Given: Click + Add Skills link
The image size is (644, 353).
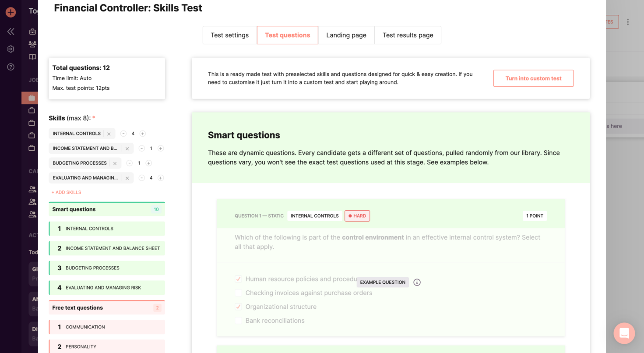Looking at the screenshot, I should pos(66,192).
